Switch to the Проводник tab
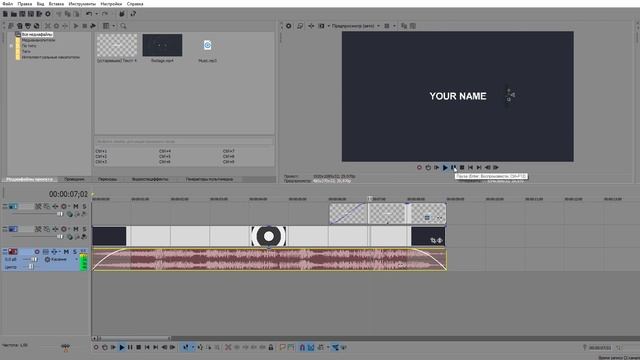Image resolution: width=640 pixels, height=360 pixels. pos(74,179)
